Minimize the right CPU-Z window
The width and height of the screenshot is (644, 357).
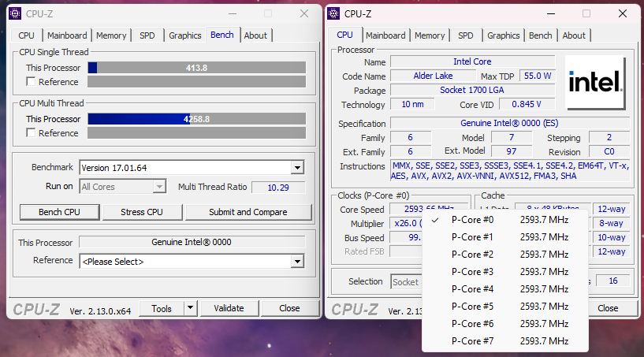click(x=551, y=13)
